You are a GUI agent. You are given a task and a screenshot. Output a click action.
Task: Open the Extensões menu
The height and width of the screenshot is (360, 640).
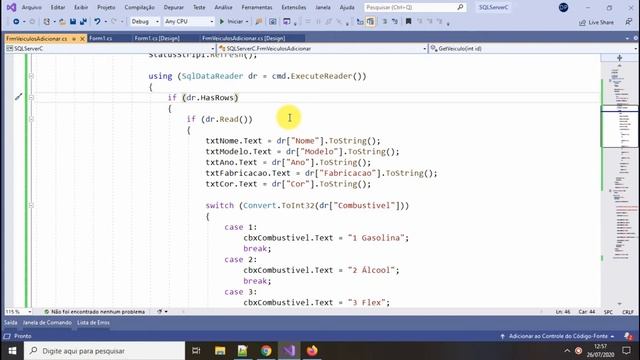click(x=293, y=7)
